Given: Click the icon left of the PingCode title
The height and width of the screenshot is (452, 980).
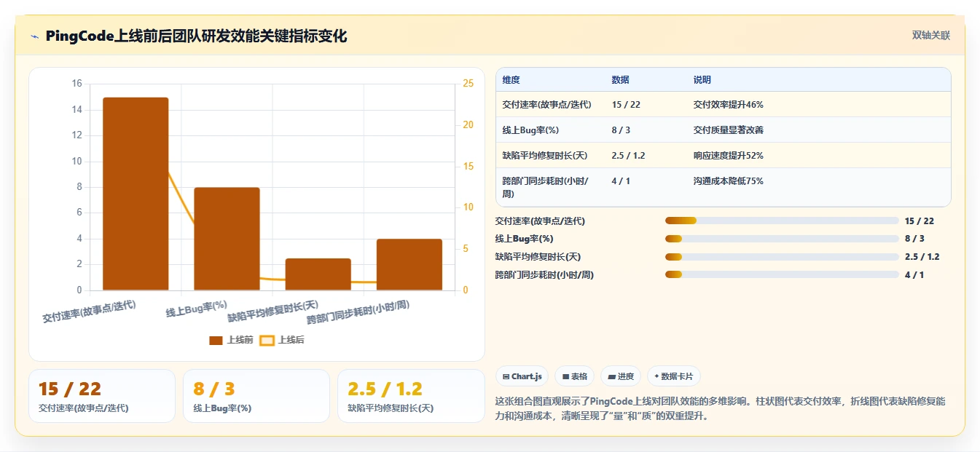Looking at the screenshot, I should pos(34,36).
